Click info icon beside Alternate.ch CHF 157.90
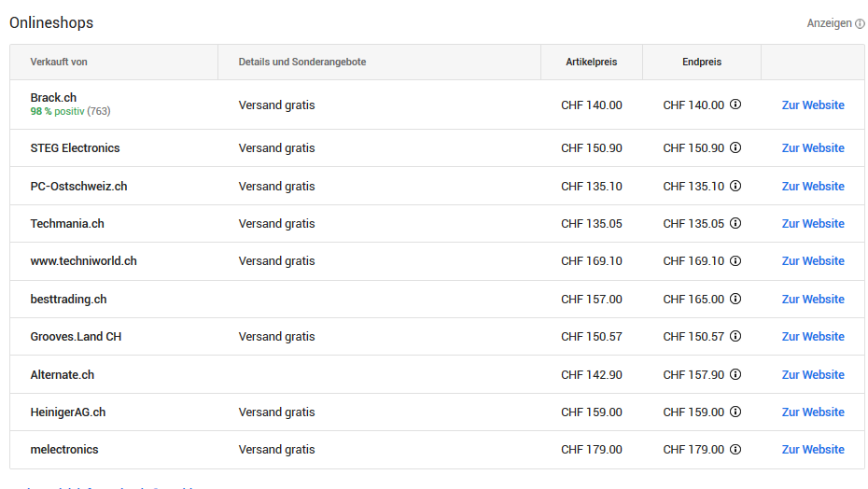Image resolution: width=868 pixels, height=489 pixels. [735, 375]
